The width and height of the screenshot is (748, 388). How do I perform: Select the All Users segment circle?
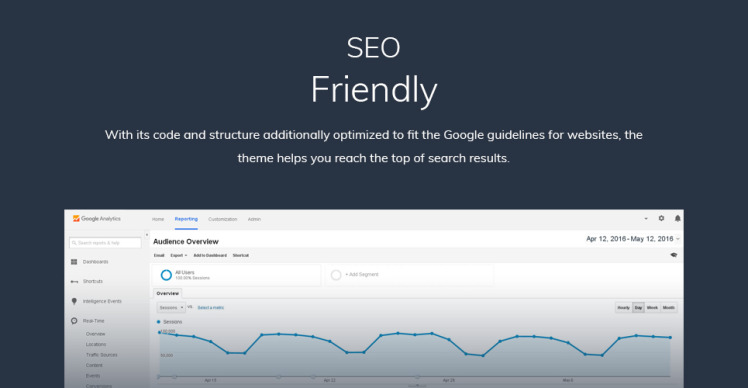[x=166, y=275]
